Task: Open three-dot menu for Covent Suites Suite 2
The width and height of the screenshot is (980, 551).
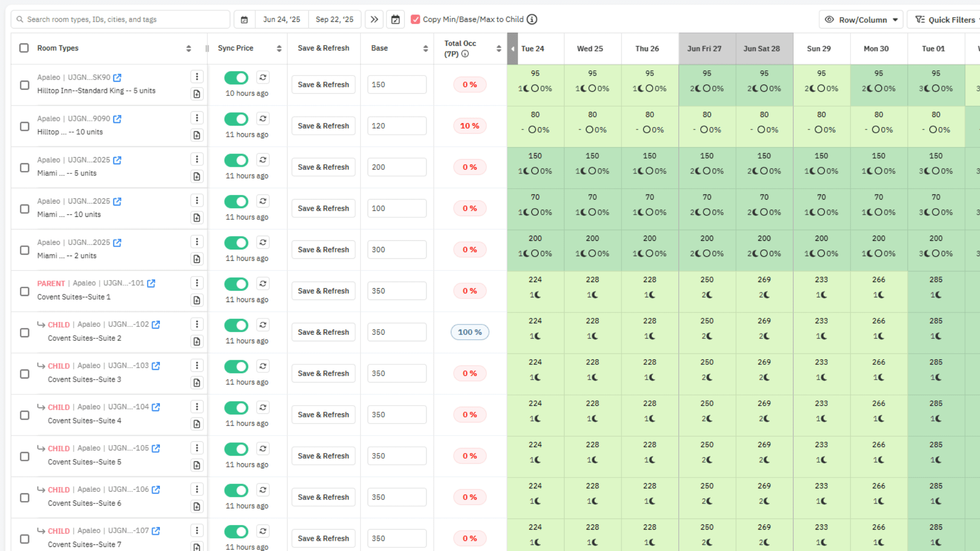Action: point(197,324)
